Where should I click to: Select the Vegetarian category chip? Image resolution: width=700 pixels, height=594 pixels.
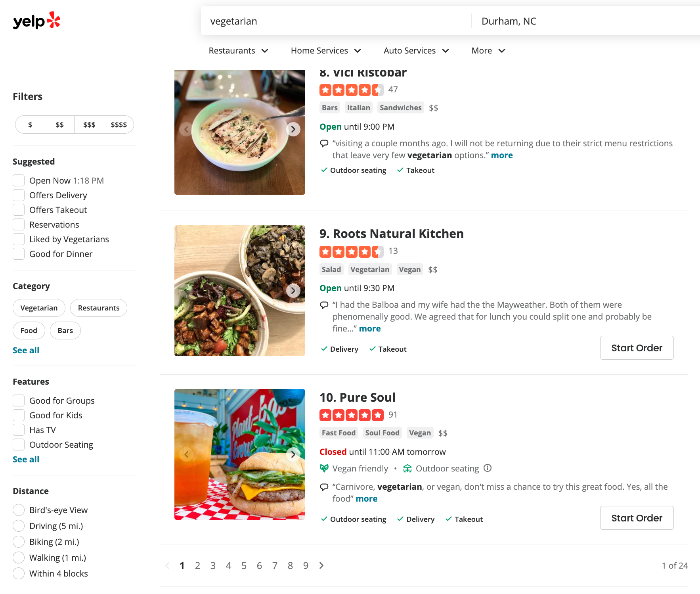pyautogui.click(x=39, y=308)
